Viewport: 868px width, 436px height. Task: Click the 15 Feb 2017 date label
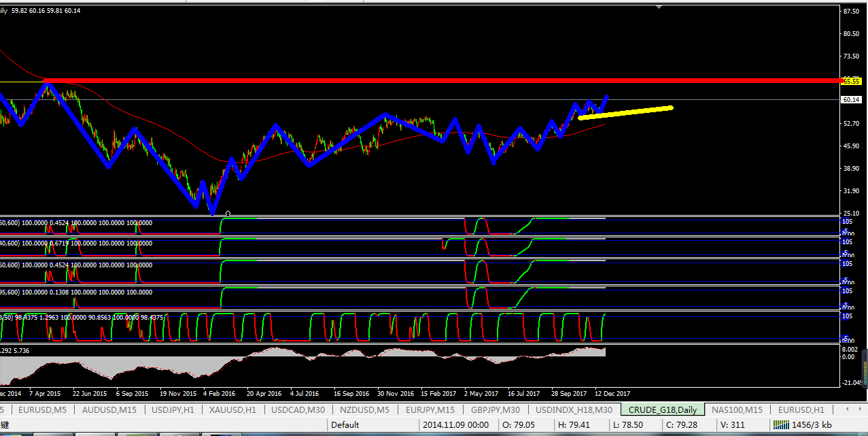click(438, 394)
